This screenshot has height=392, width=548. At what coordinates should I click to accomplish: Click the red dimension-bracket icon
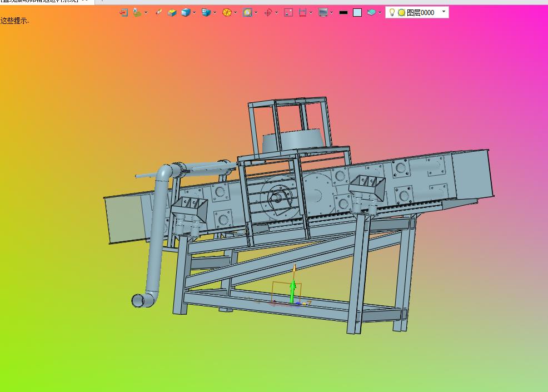(303, 13)
